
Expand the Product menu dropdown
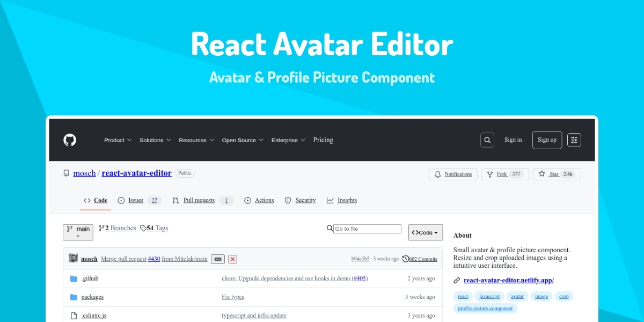118,140
